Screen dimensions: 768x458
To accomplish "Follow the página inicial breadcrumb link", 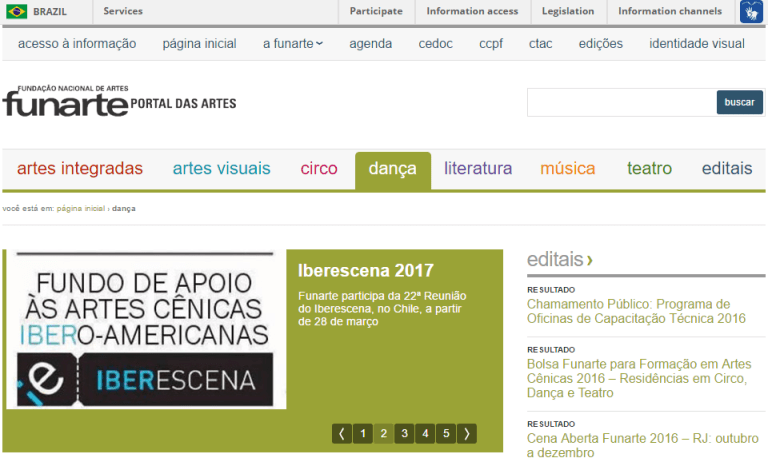I will coord(81,208).
